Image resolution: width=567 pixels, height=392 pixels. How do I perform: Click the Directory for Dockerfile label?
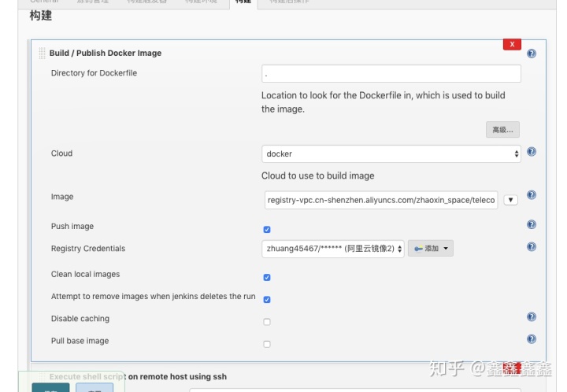tap(94, 73)
